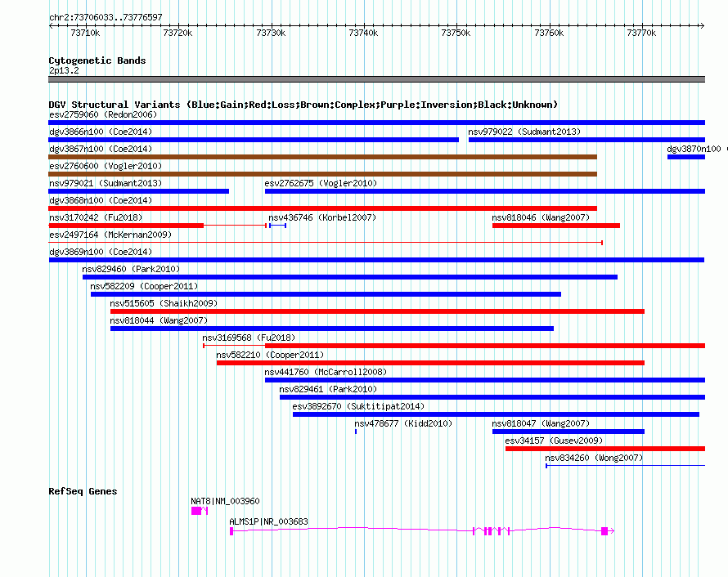Screen dimensions: 728x577
Task: Open nsv582209 (Cooper2011) label
Action: point(144,286)
